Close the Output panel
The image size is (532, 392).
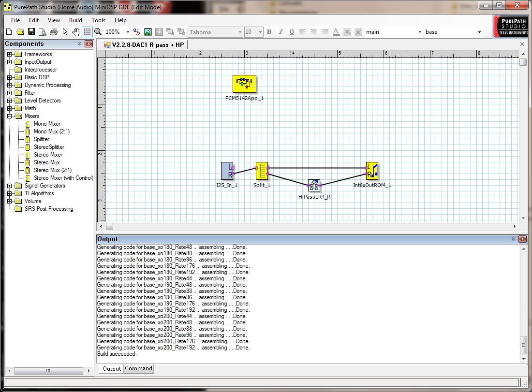[522, 239]
